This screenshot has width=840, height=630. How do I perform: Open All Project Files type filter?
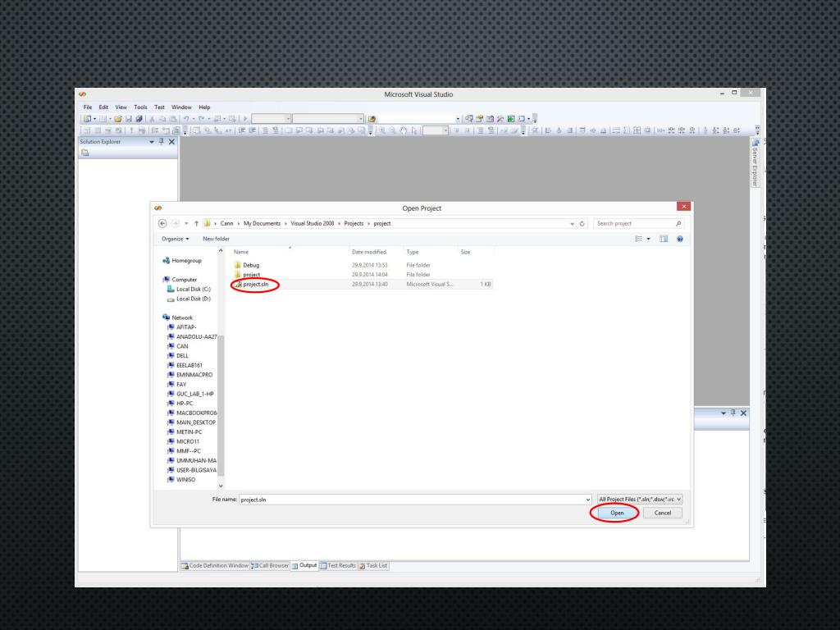click(x=640, y=500)
